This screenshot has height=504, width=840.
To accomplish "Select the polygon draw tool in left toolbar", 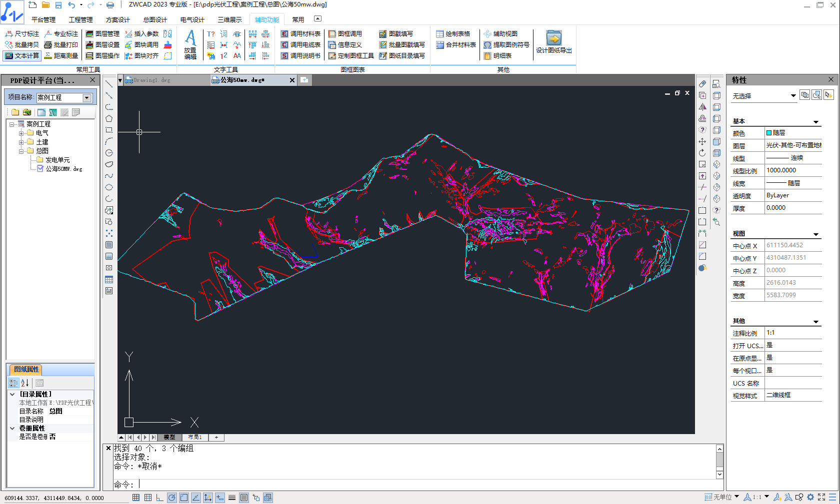I will tap(109, 118).
